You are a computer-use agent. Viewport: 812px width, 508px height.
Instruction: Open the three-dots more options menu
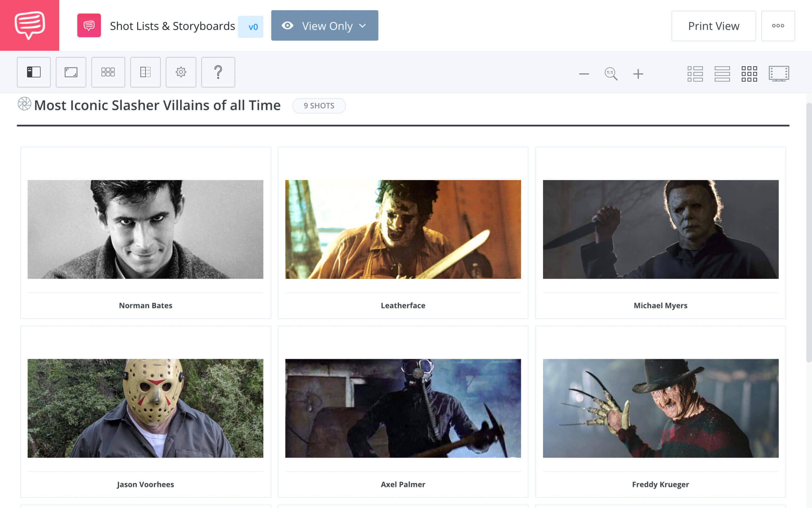pyautogui.click(x=778, y=26)
